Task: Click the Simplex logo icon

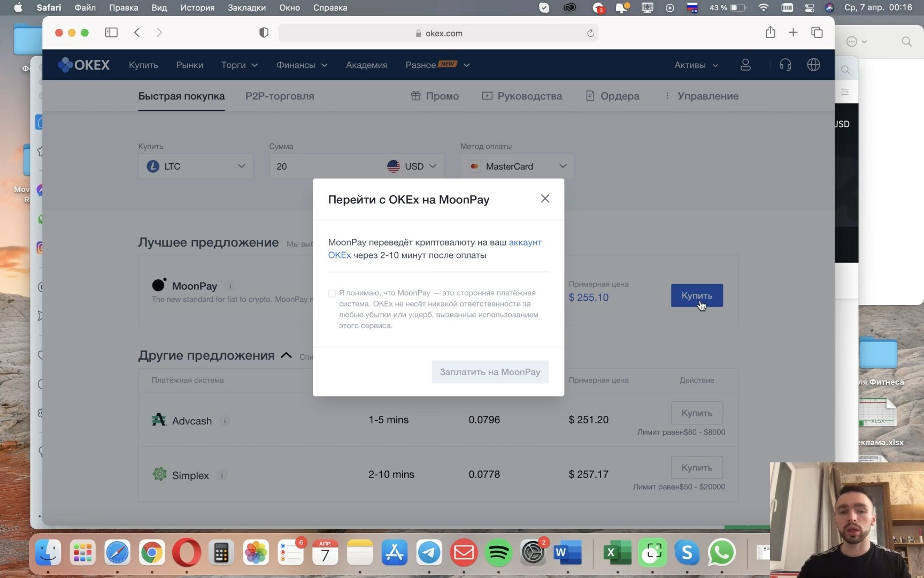Action: coord(159,474)
